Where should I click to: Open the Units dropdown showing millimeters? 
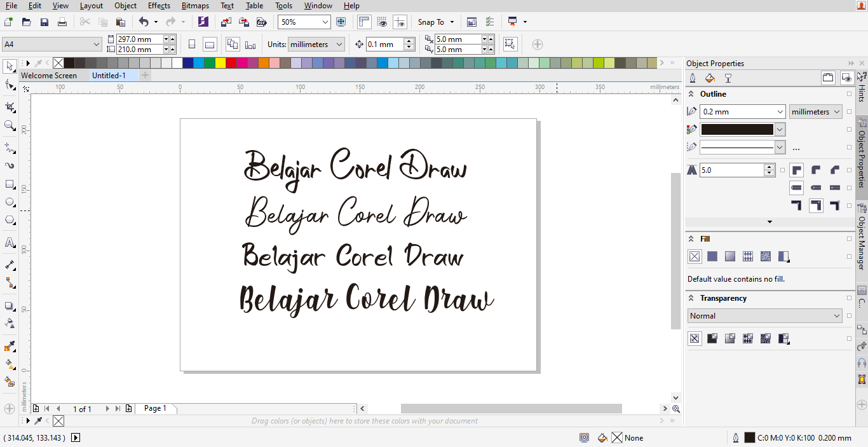(316, 44)
